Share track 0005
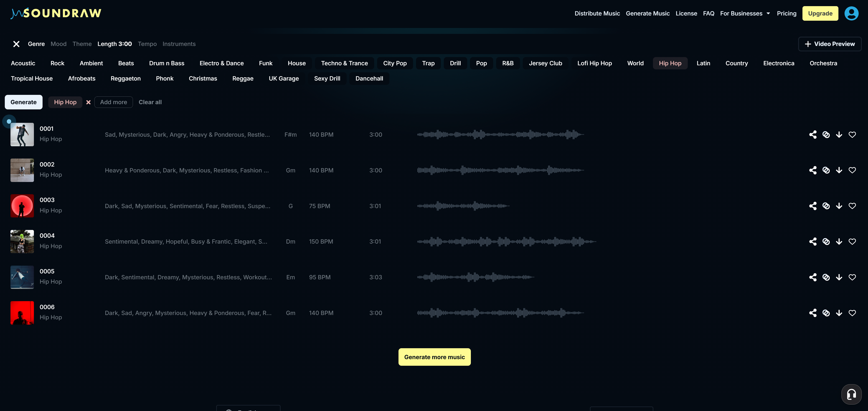 click(x=813, y=277)
